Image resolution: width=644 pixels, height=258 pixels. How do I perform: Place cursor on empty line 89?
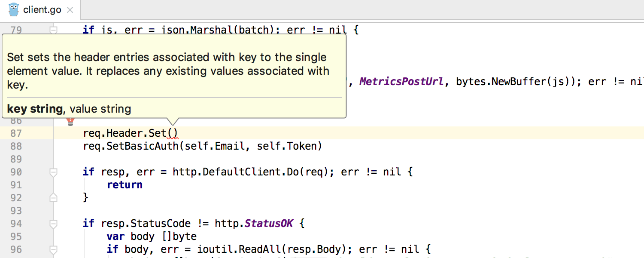348,159
